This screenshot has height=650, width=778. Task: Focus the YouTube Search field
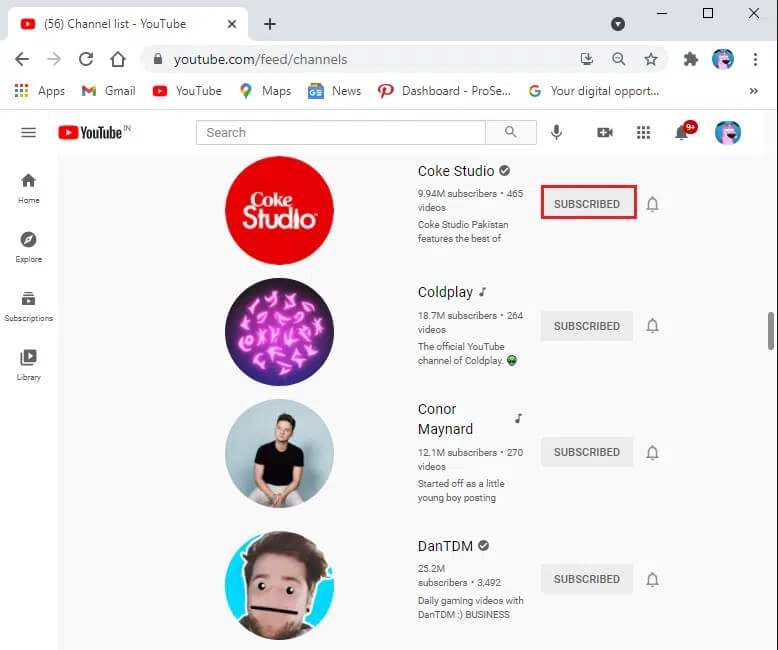tap(341, 132)
